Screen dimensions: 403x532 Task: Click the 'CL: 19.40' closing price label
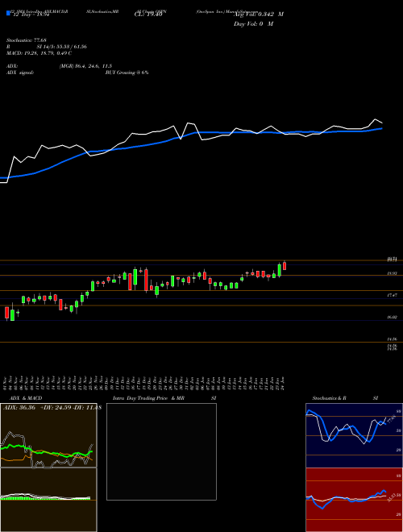[148, 15]
